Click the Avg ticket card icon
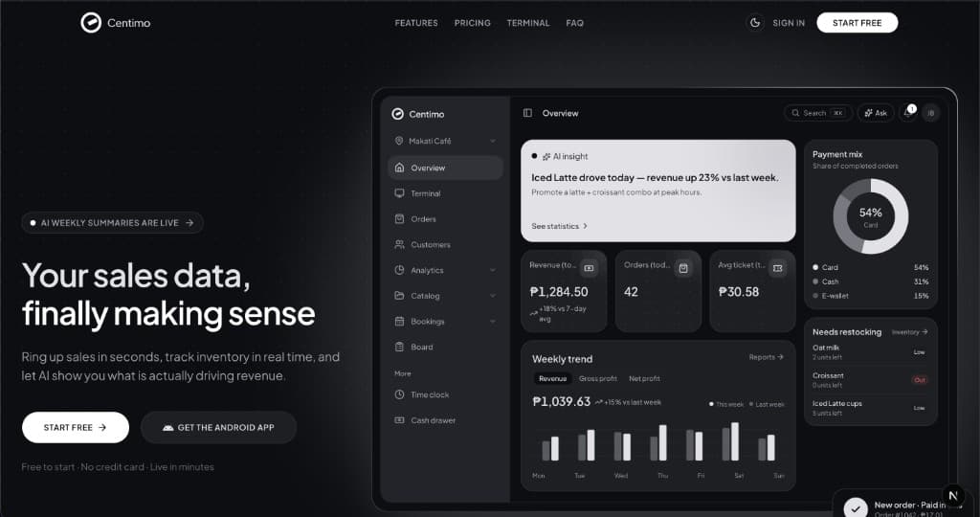This screenshot has width=980, height=517. 777,268
